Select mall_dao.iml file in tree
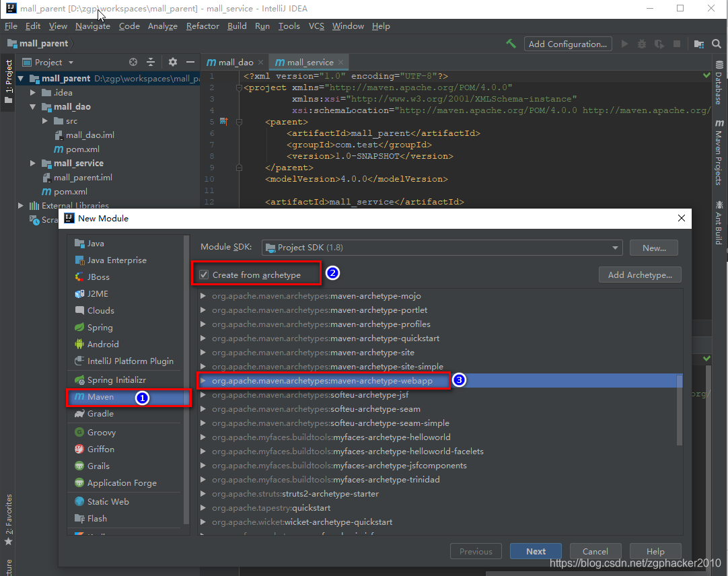728x576 pixels. pyautogui.click(x=89, y=135)
